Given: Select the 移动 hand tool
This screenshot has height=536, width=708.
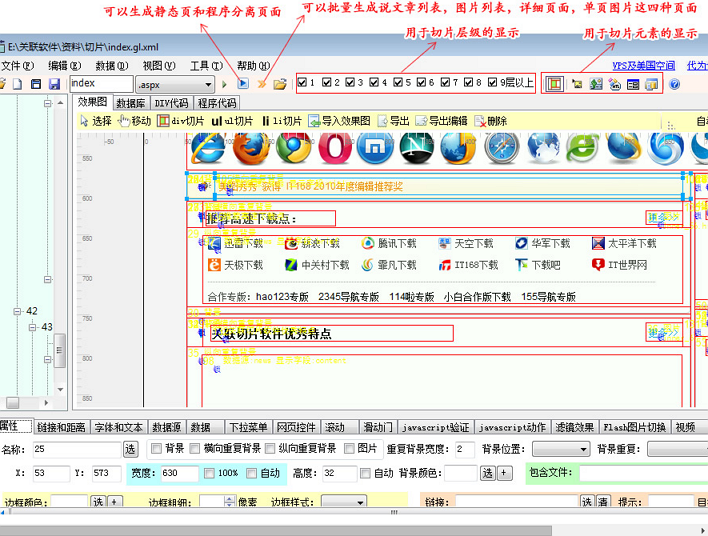Looking at the screenshot, I should (x=134, y=121).
